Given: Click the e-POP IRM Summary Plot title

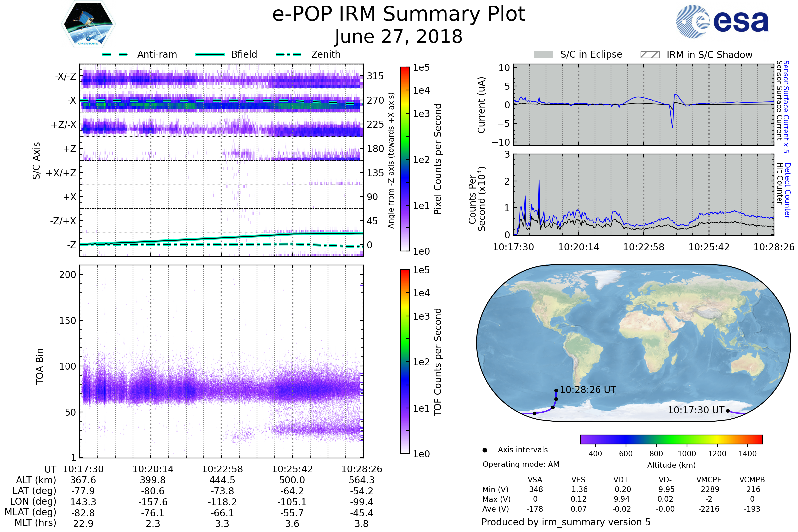Looking at the screenshot, I should [399, 14].
